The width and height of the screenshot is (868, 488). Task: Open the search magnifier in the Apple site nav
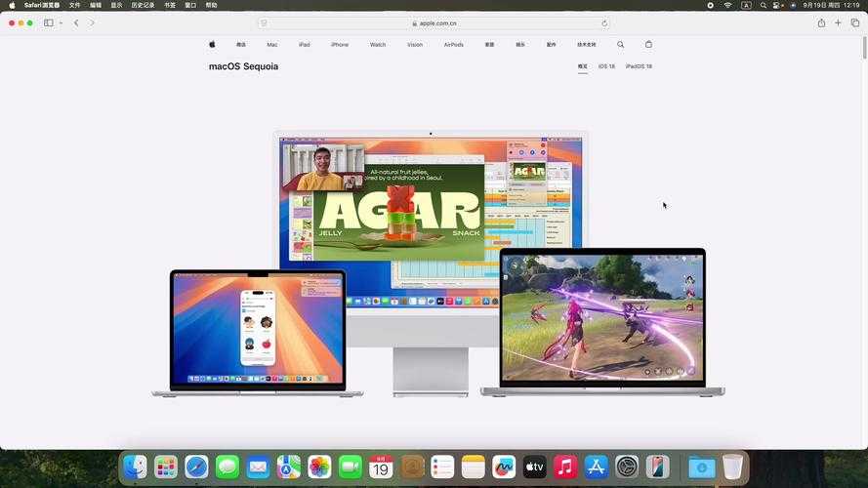[621, 44]
